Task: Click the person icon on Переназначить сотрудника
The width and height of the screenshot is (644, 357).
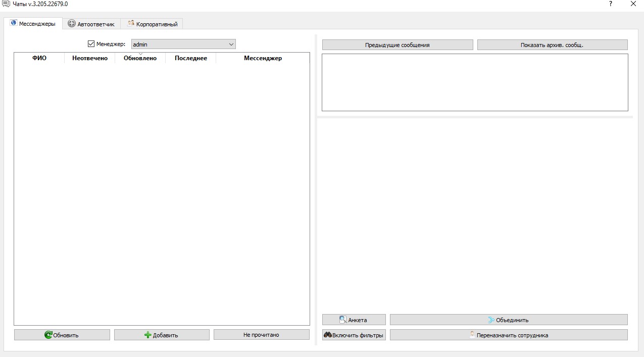Action: 472,335
